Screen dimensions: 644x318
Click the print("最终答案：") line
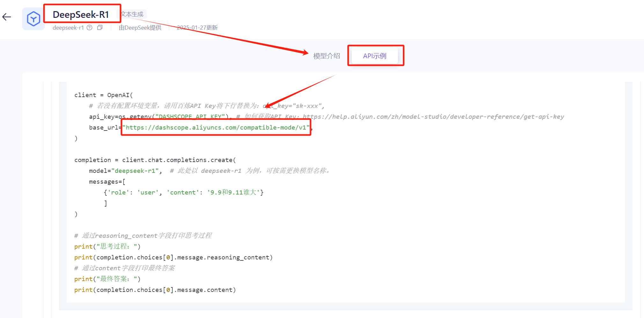point(107,279)
